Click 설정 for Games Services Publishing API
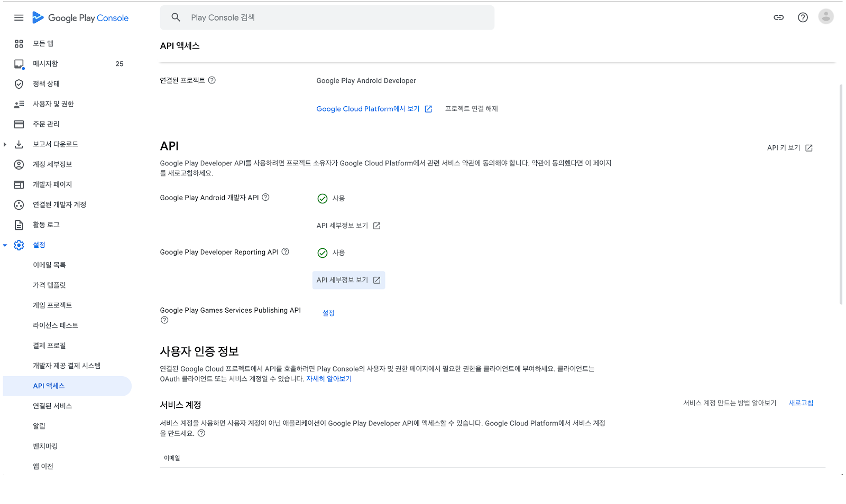Viewport: 846px width, 504px height. [328, 313]
